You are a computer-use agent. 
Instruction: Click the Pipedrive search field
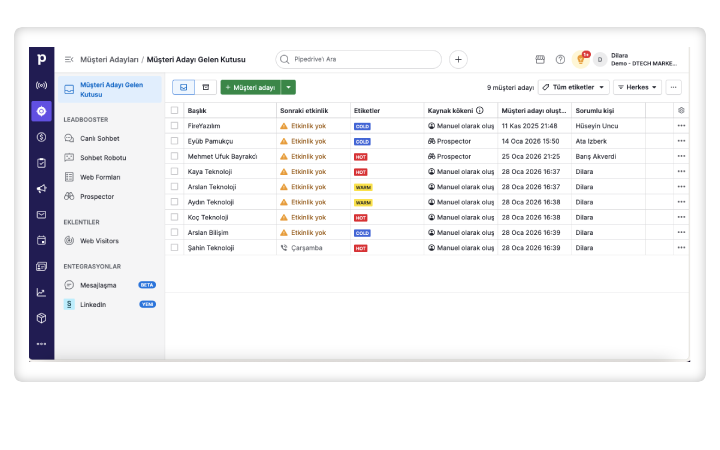point(358,60)
